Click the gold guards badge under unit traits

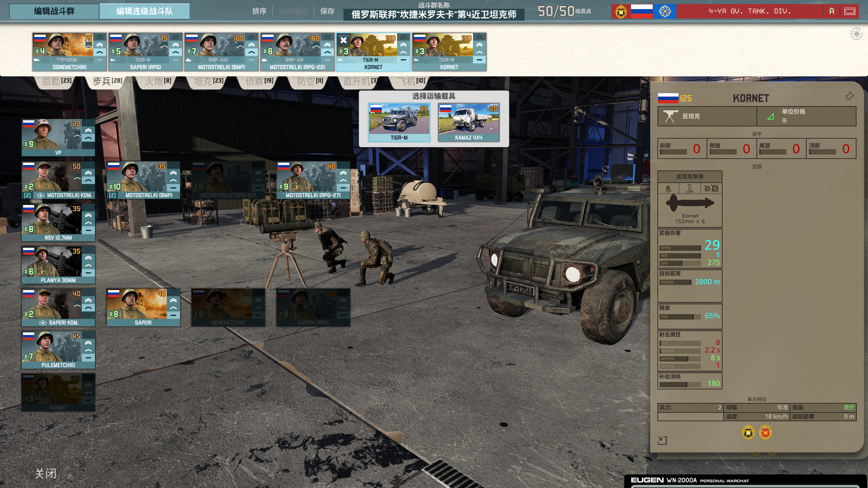[x=748, y=432]
